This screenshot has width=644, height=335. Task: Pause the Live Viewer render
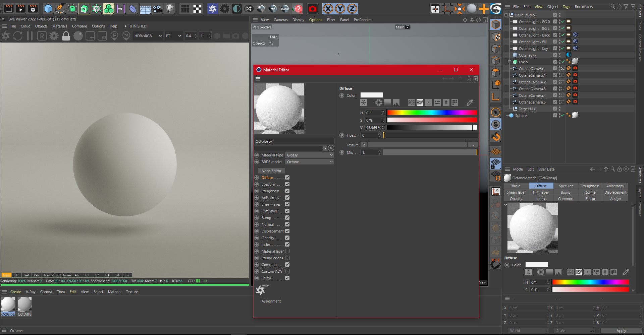30,36
